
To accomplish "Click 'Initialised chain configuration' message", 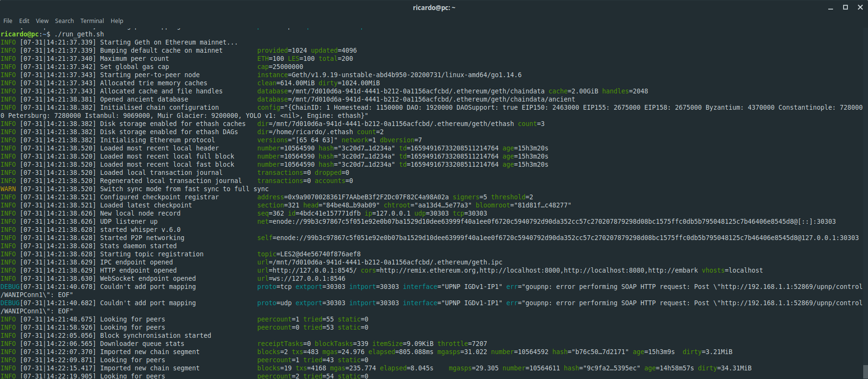I will tap(159, 107).
